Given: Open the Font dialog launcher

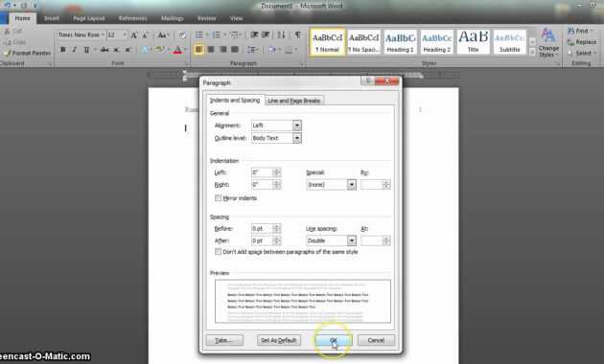Looking at the screenshot, I should pyautogui.click(x=187, y=64).
